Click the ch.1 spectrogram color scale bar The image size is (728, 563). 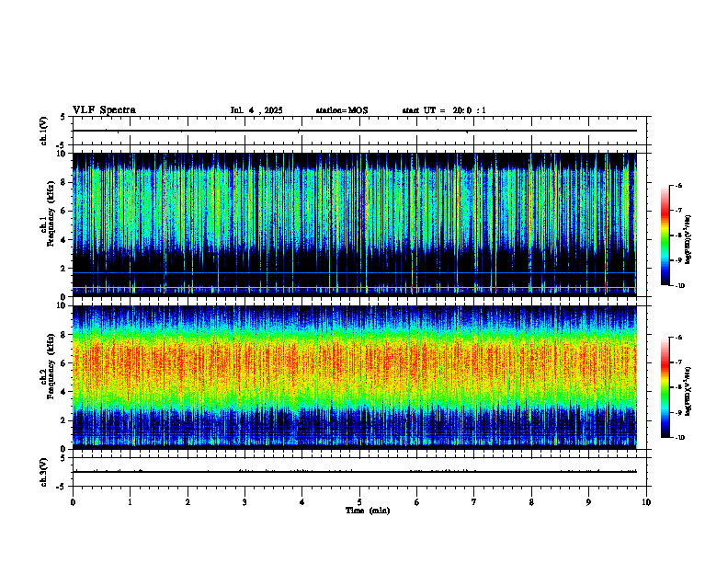[x=665, y=236]
